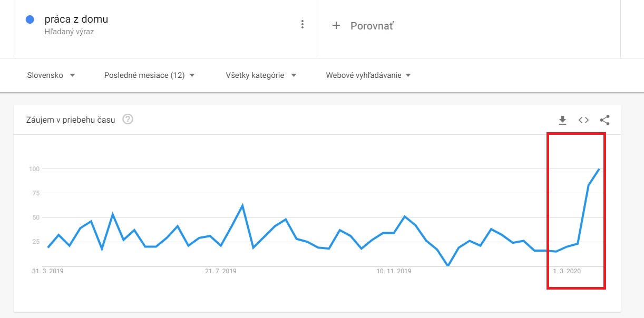Click the 31. 3. 2019 axis label
Image resolution: width=644 pixels, height=318 pixels.
click(x=47, y=271)
